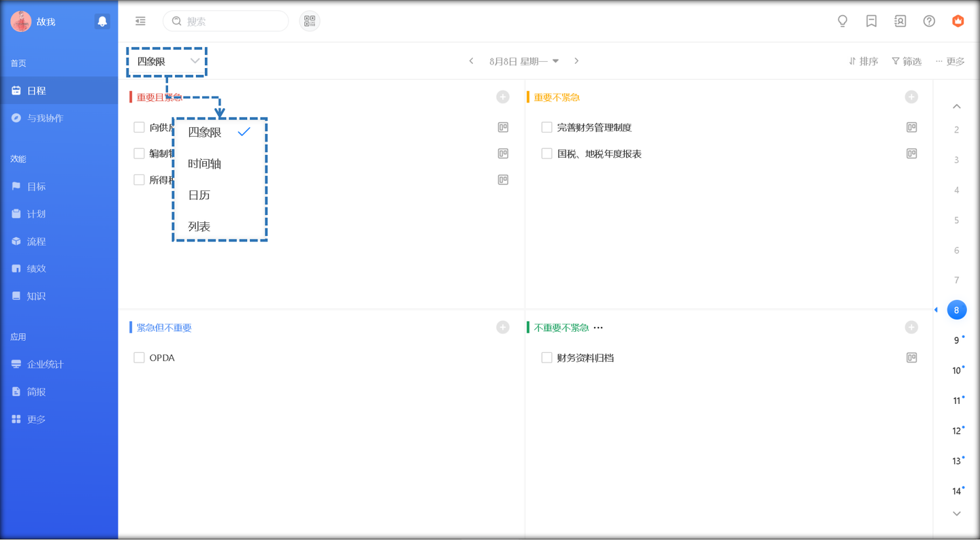Click the help question mark icon
The width and height of the screenshot is (980, 540).
929,21
